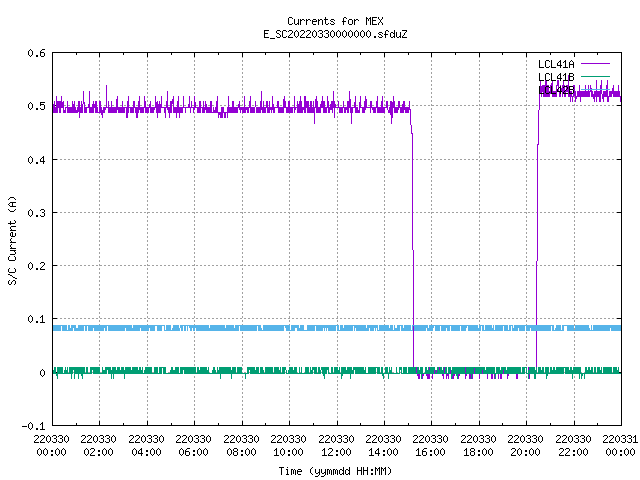
Task: Click the y-axis label 'S/C Current (A)'
Action: tap(12, 241)
